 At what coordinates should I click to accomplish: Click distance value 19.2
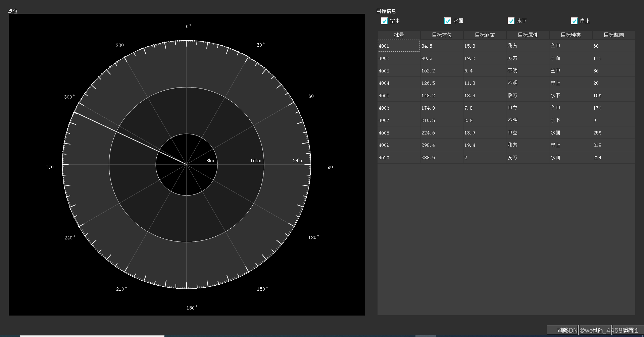click(x=485, y=58)
